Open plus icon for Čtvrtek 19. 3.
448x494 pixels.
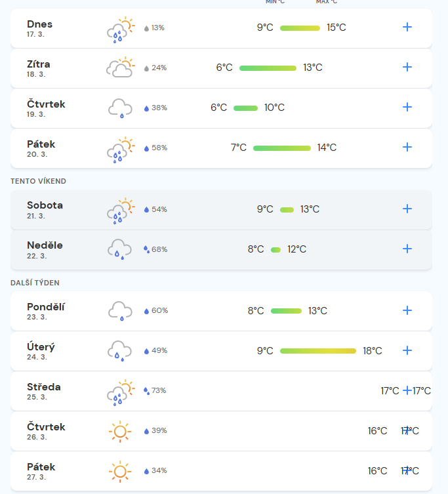pyautogui.click(x=407, y=107)
